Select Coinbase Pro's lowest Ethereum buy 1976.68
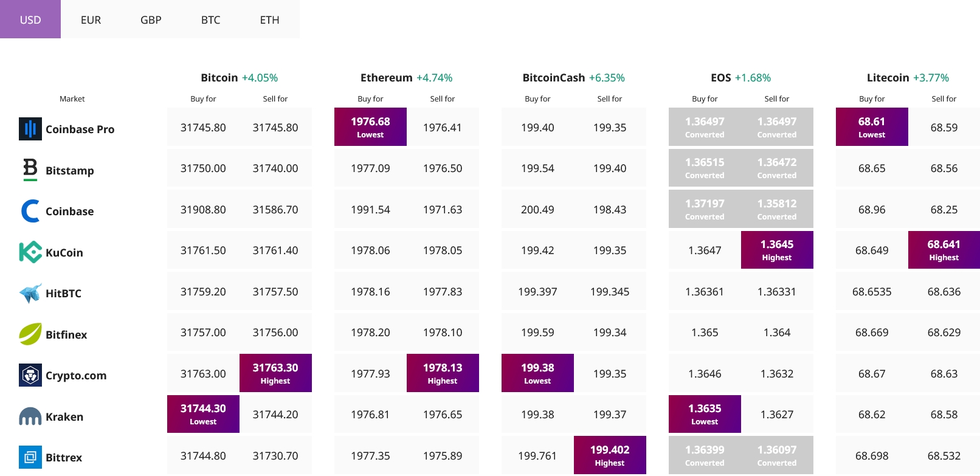The height and width of the screenshot is (476, 980). [x=370, y=127]
